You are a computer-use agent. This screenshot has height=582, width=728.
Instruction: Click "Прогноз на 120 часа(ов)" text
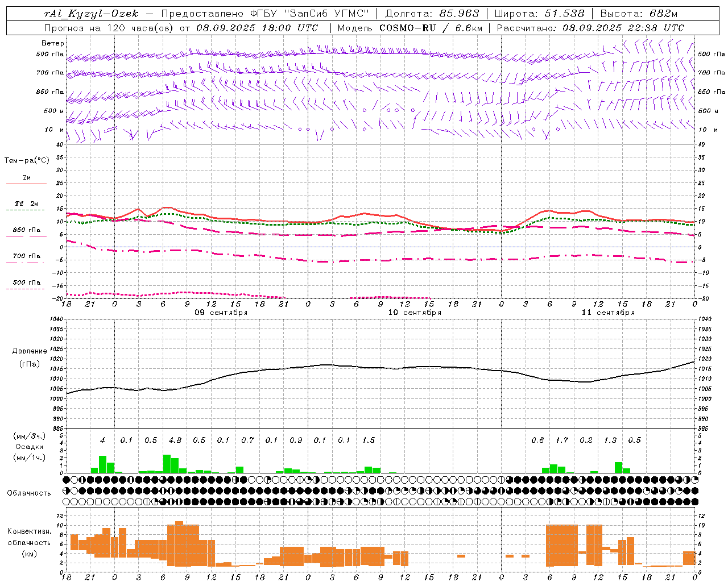109,28
